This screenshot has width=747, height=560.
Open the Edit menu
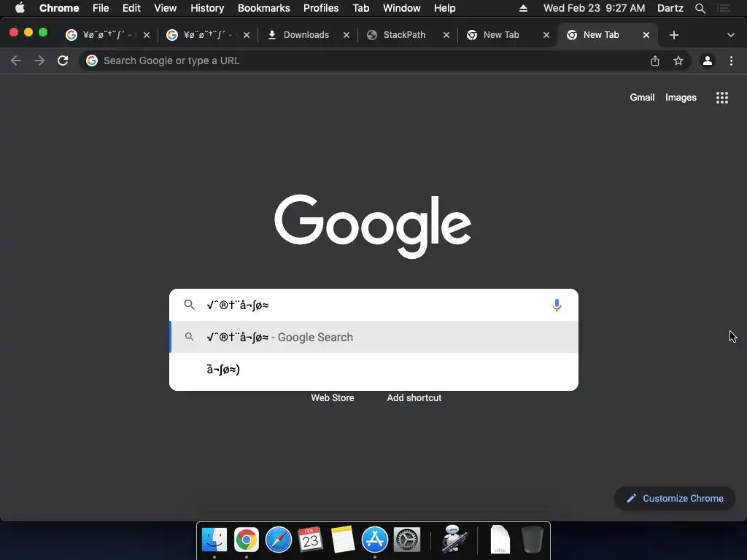131,8
